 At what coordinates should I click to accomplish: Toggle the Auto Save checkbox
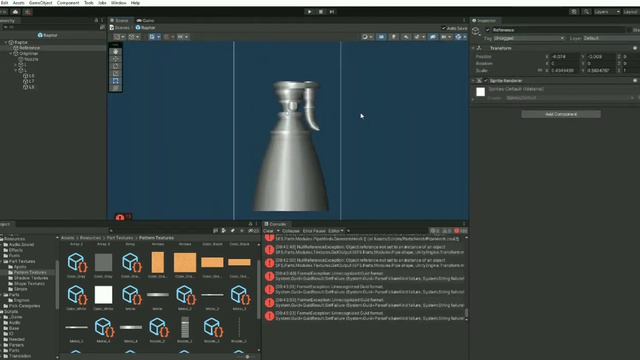point(444,28)
